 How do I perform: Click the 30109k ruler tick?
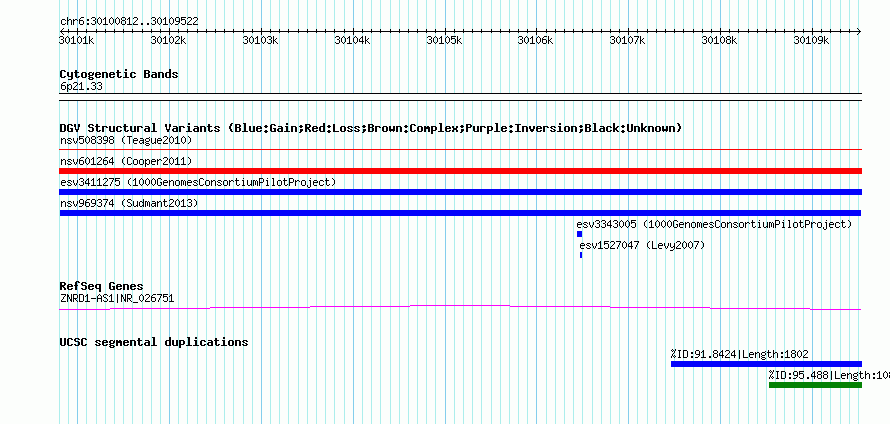(x=812, y=40)
